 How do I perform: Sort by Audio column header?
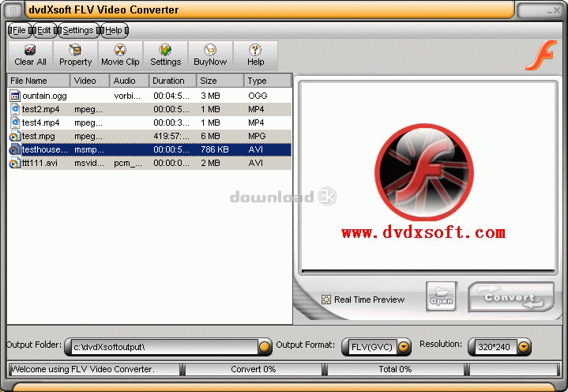coord(130,81)
